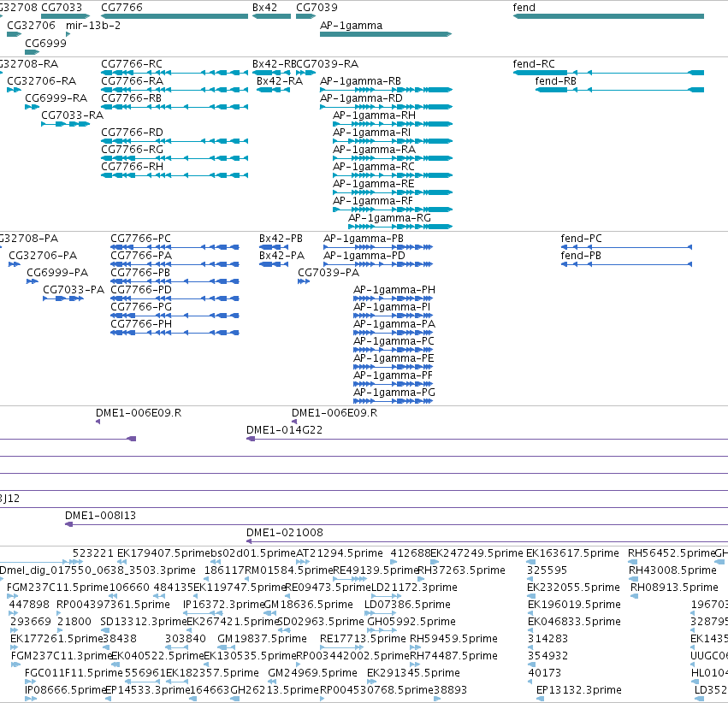Select EST GM19837.5prime label
The image size is (728, 703).
coord(262,639)
